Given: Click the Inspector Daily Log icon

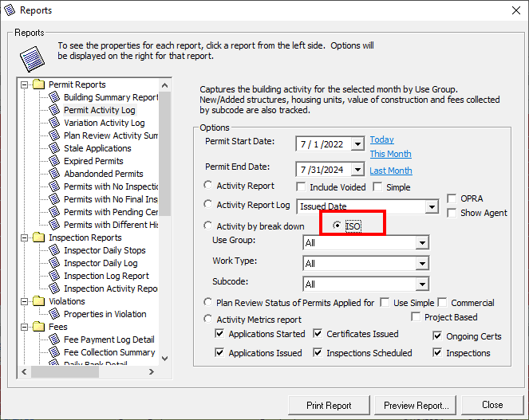Looking at the screenshot, I should point(54,263).
